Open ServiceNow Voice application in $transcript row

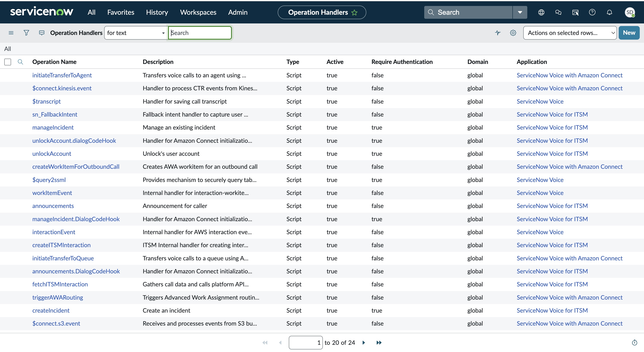(x=540, y=101)
